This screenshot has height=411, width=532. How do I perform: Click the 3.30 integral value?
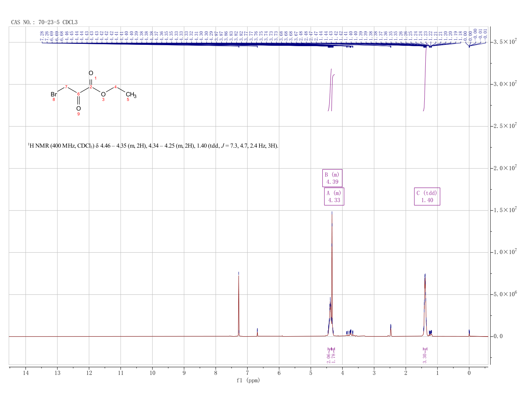[x=425, y=358]
